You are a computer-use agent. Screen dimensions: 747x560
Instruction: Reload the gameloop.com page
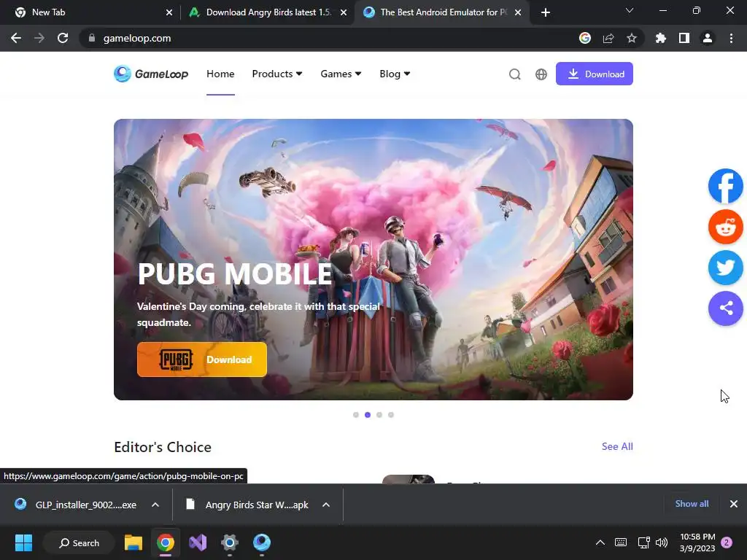tap(63, 38)
